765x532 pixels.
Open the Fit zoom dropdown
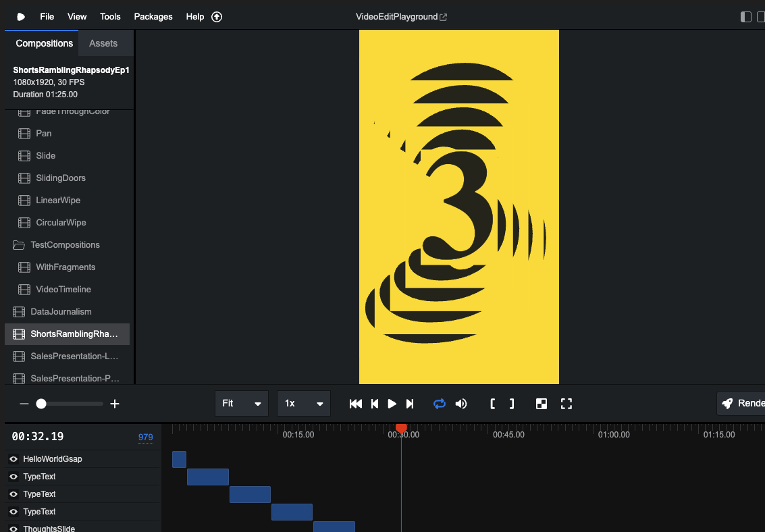(241, 404)
